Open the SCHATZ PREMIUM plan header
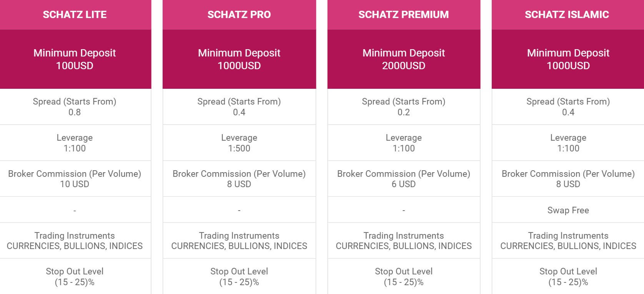The height and width of the screenshot is (294, 644). click(x=404, y=15)
